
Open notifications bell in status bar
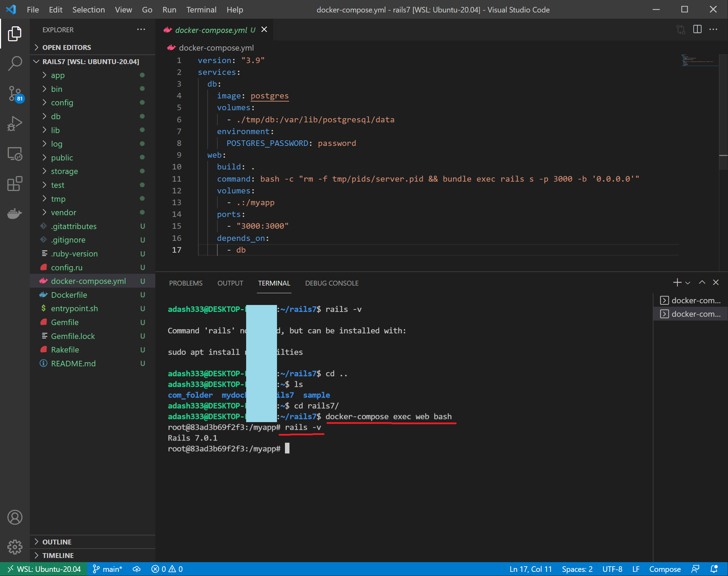pyautogui.click(x=714, y=569)
